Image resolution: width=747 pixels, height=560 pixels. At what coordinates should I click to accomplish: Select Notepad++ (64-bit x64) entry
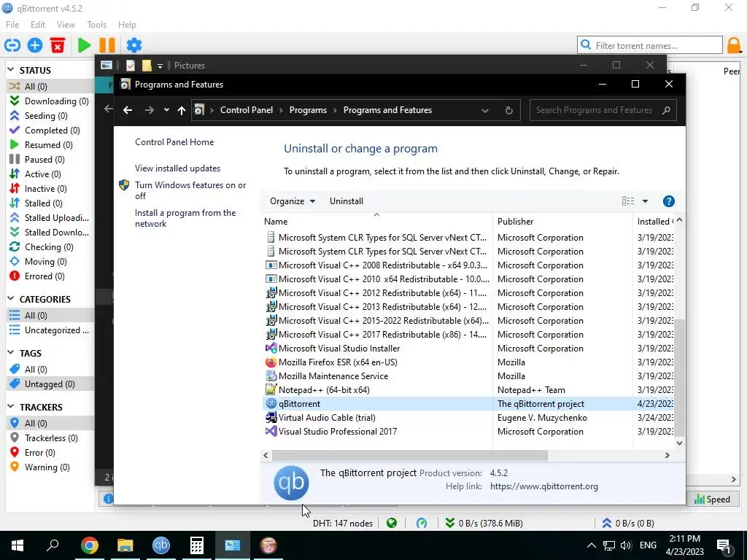click(x=469, y=390)
